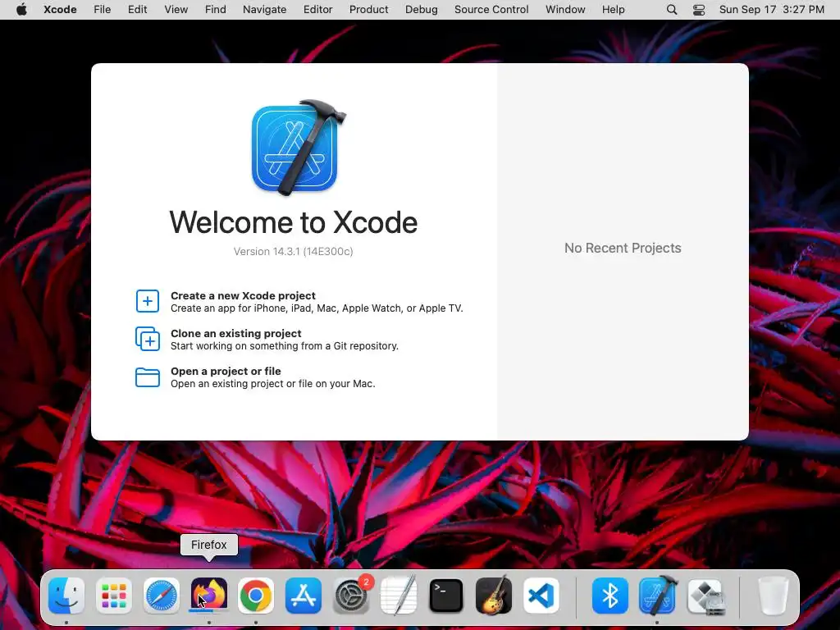This screenshot has width=840, height=630.
Task: Open the Window menu
Action: point(565,10)
